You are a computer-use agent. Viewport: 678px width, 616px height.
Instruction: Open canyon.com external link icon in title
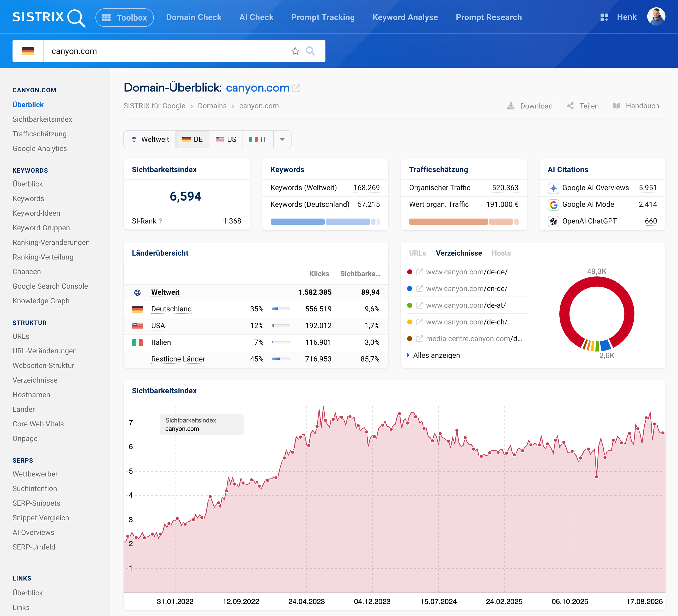point(296,88)
